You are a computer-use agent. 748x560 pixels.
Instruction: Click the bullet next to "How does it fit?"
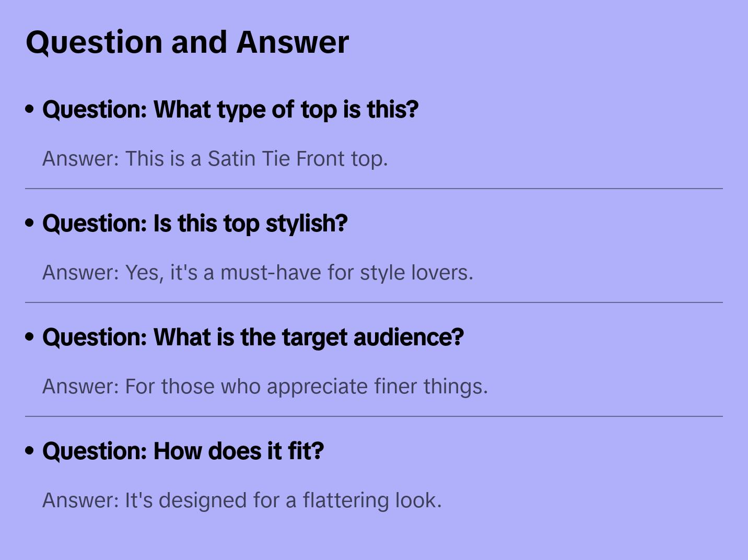point(30,451)
